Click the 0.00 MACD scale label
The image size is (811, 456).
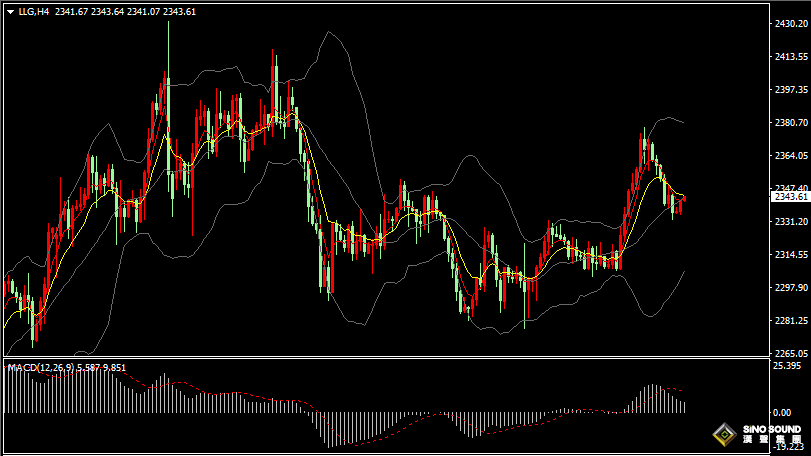(x=782, y=412)
